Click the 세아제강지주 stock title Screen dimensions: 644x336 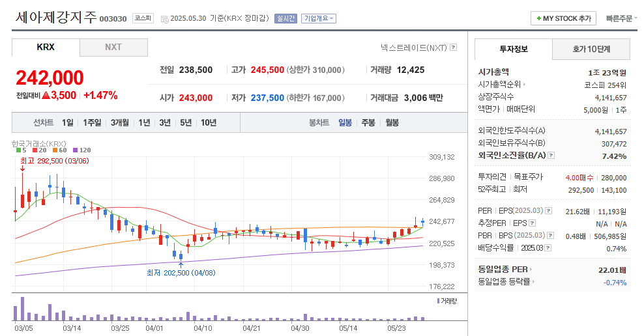point(56,17)
